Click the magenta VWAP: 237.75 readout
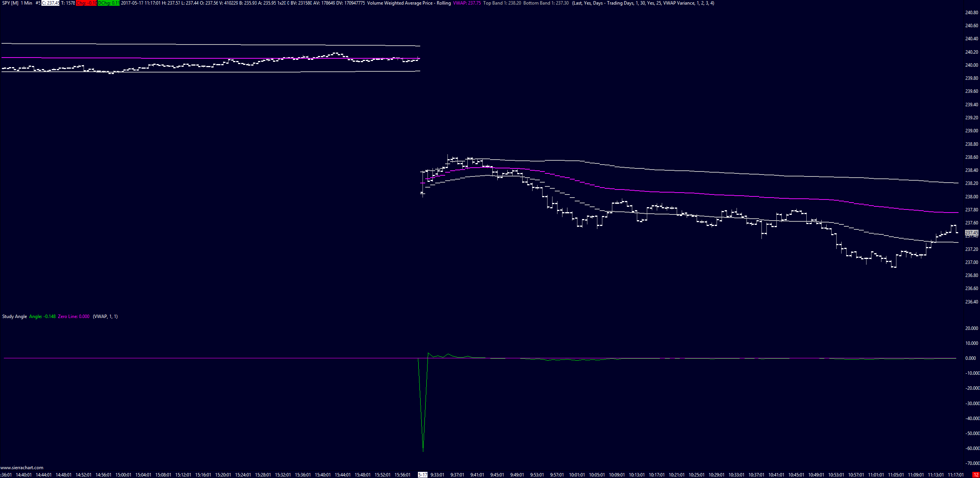980x478 pixels. 467,3
